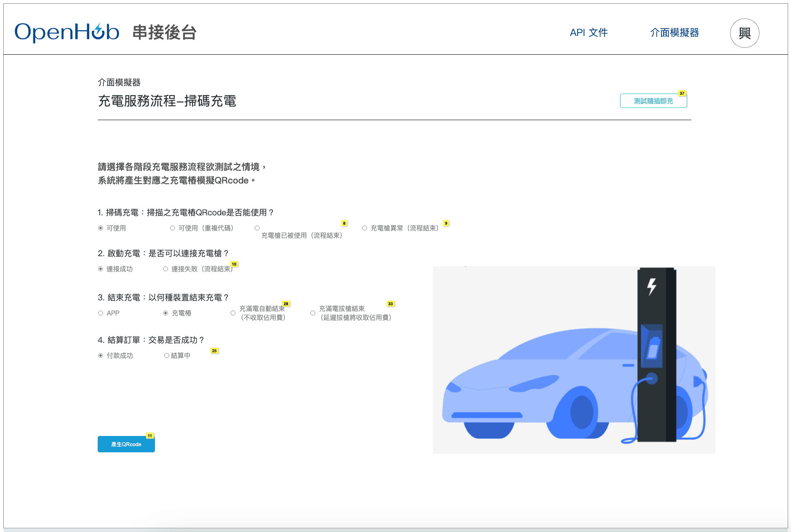791x532 pixels.
Task: Click yellow annotation badge 37
Action: click(681, 94)
